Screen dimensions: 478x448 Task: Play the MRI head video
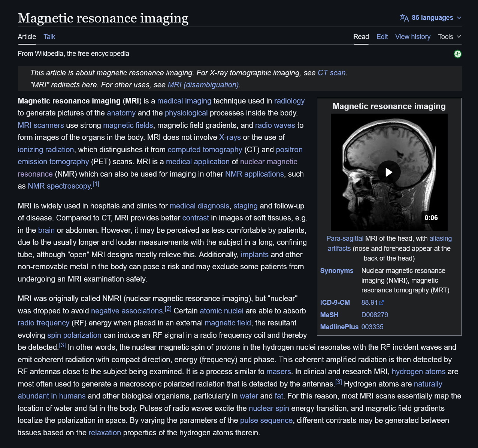pos(389,172)
